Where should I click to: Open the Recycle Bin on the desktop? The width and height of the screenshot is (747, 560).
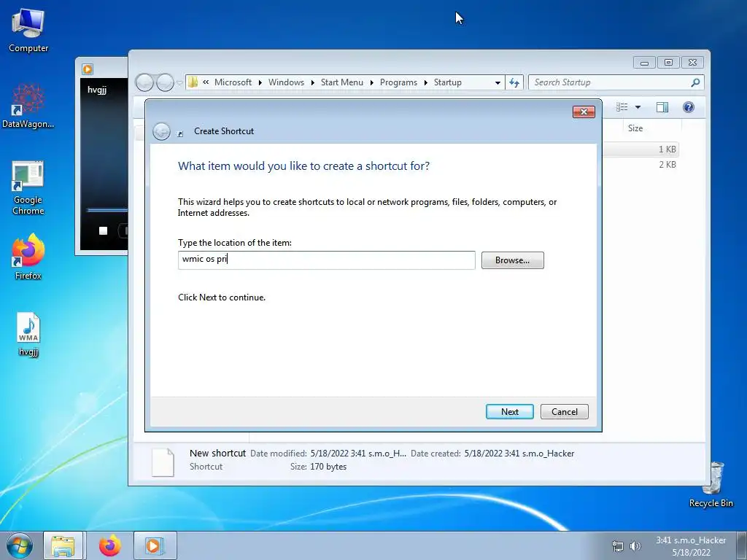pos(711,484)
